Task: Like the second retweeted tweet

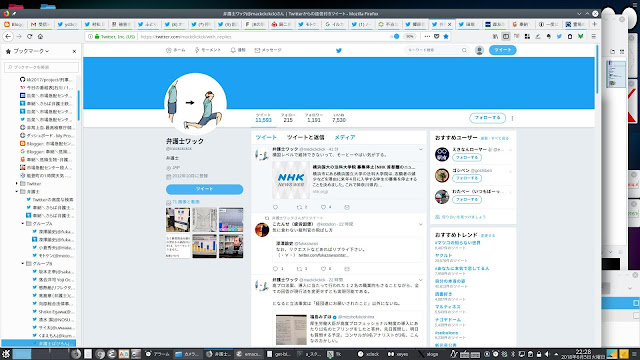Action: [323, 269]
